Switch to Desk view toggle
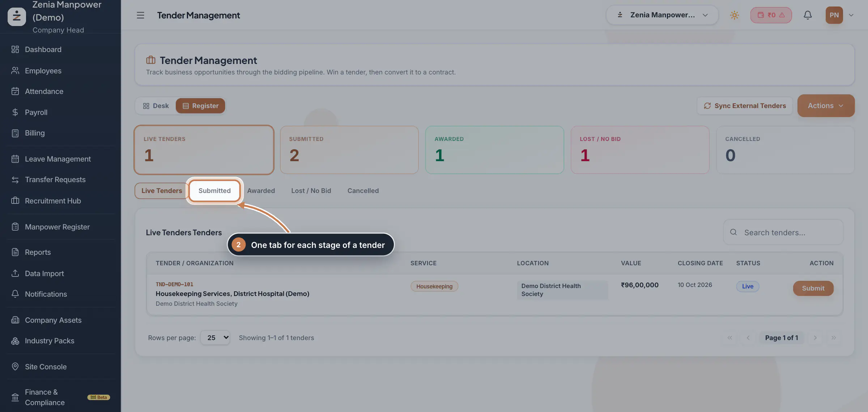 [156, 106]
